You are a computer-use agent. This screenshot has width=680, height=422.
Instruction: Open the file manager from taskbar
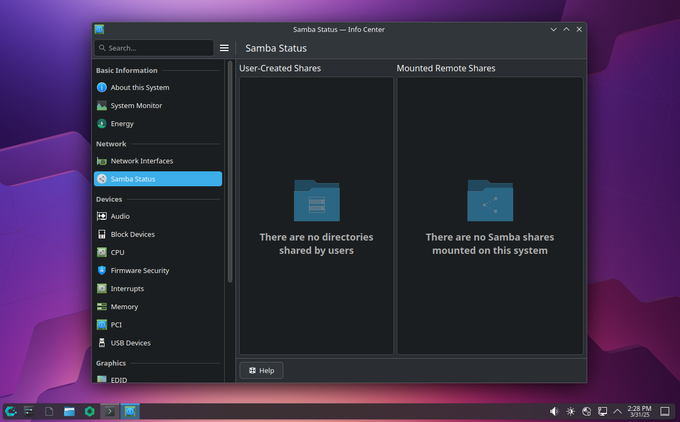[x=69, y=411]
